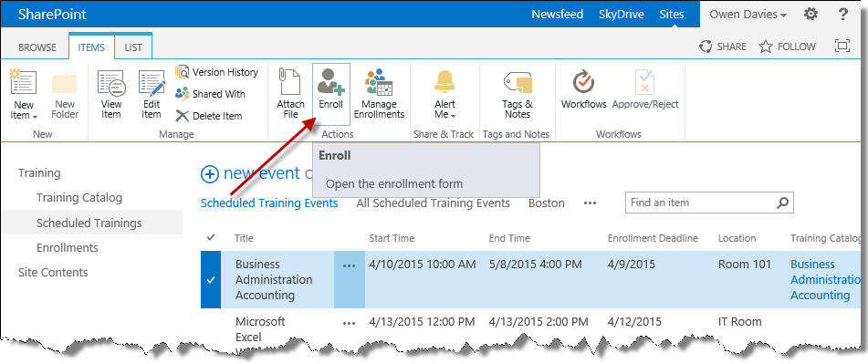Click the IT Room location cell
868x364 pixels.
pyautogui.click(x=739, y=321)
